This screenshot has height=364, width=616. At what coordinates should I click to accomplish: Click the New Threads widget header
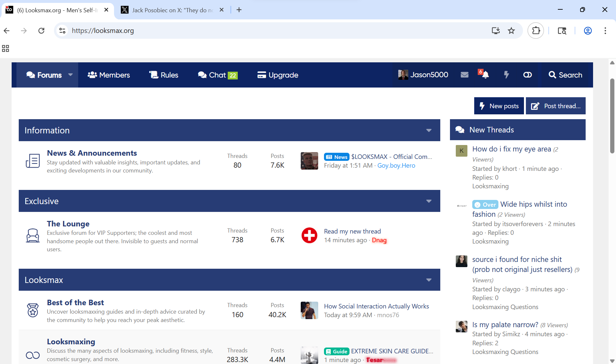point(518,130)
